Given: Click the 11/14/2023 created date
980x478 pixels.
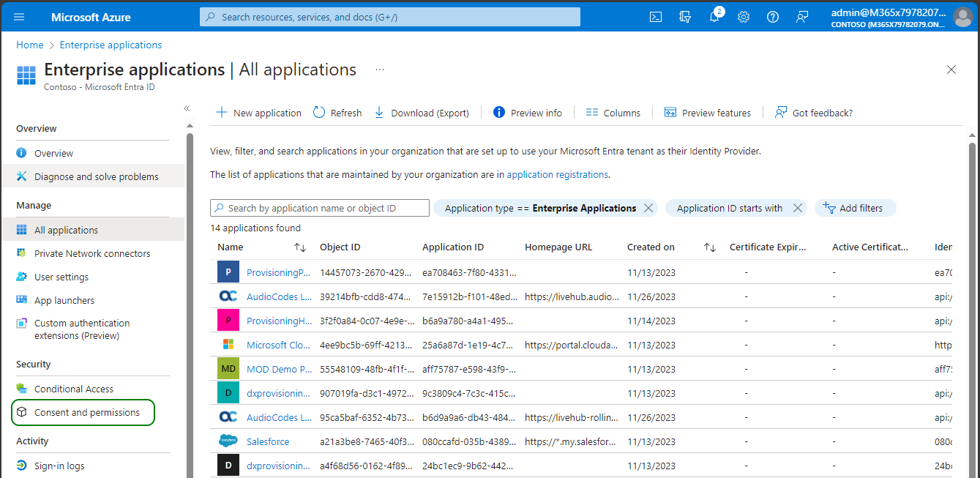Looking at the screenshot, I should (x=651, y=321).
